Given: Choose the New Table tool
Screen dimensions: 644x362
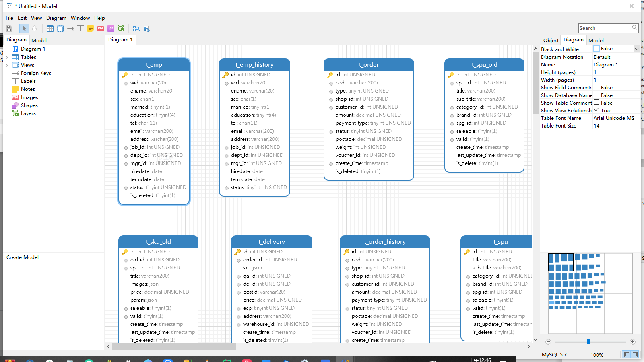Looking at the screenshot, I should pyautogui.click(x=50, y=29).
